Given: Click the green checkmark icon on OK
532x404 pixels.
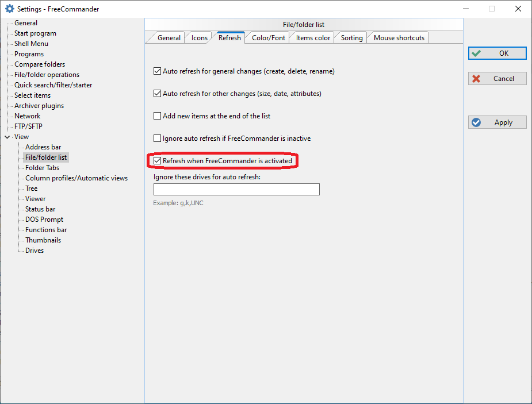Looking at the screenshot, I should pos(476,53).
